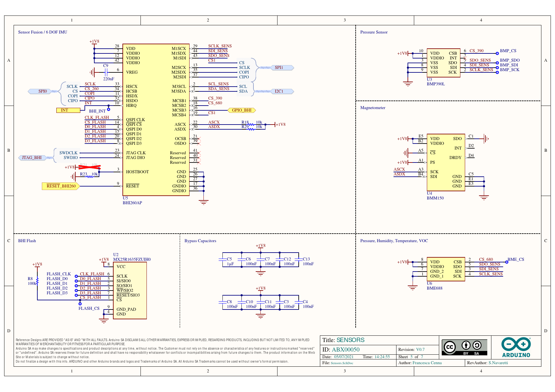Screen dimensions: 555x392
Task: Click the BMP390L part name
Action: pos(435,84)
